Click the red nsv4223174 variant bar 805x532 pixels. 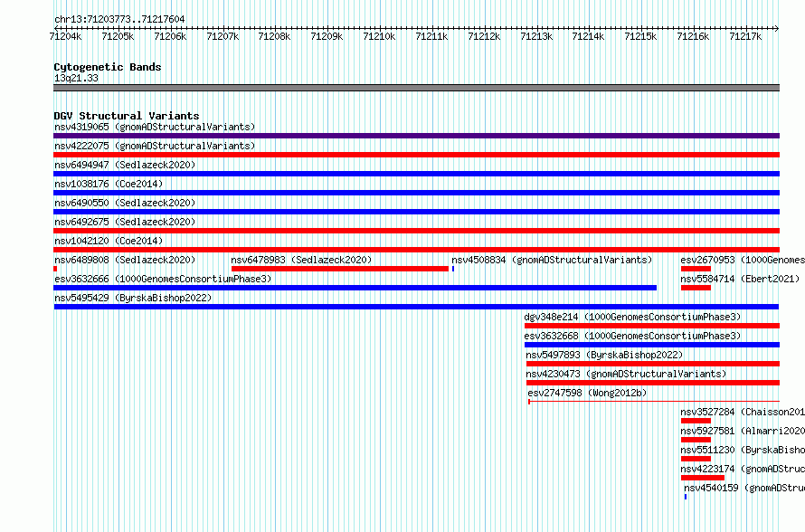click(x=702, y=478)
